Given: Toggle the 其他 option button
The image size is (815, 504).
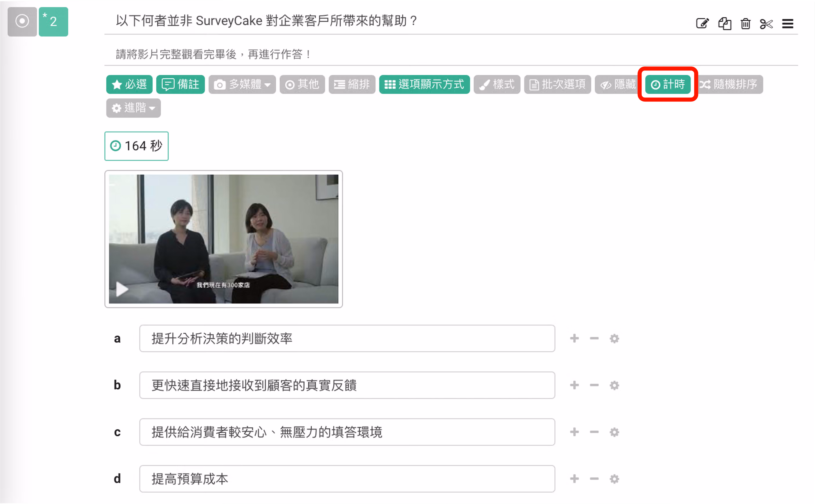Looking at the screenshot, I should (302, 84).
